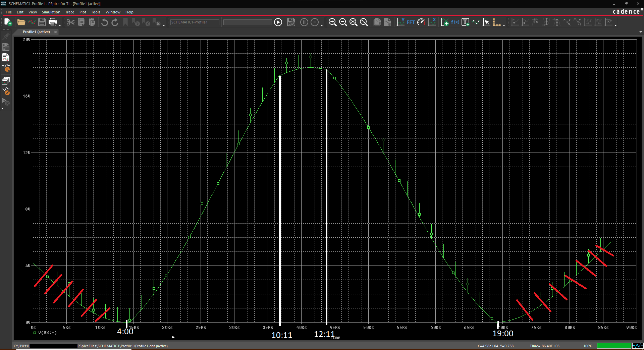Click the Cursor XY label icon
This screenshot has height=350, width=644.
609,22
